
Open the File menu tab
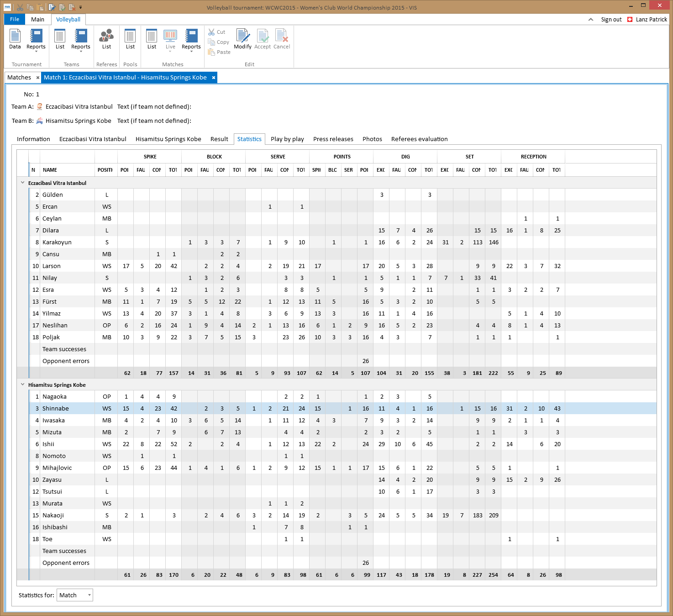(x=15, y=19)
